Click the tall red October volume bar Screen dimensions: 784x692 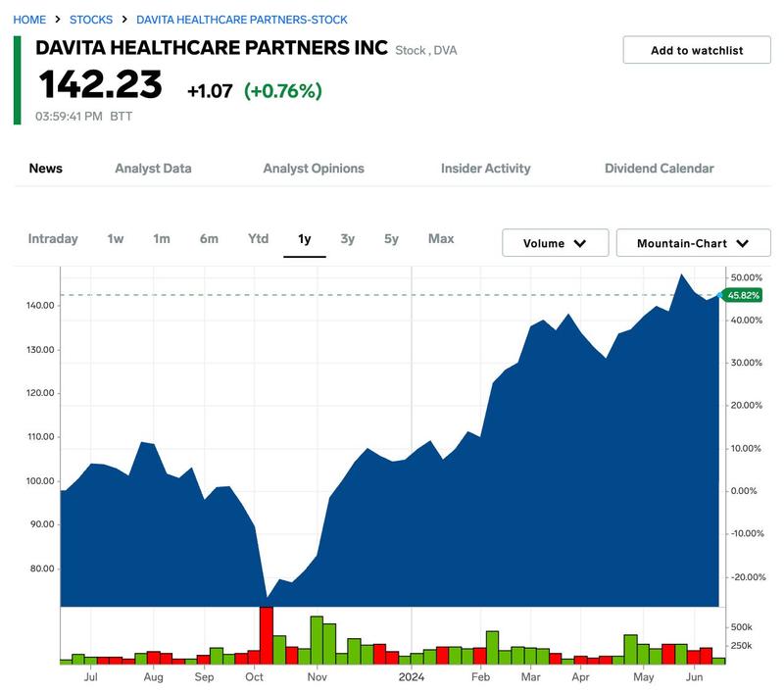(267, 635)
